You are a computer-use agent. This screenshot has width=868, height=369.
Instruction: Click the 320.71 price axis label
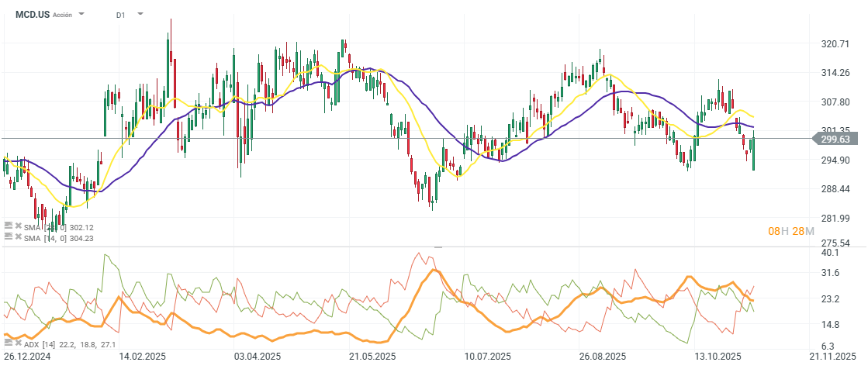834,43
